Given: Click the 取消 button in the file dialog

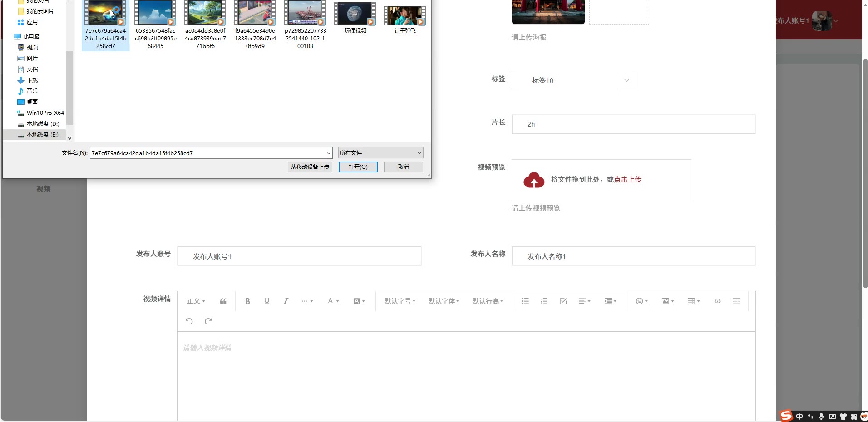Looking at the screenshot, I should coord(404,167).
